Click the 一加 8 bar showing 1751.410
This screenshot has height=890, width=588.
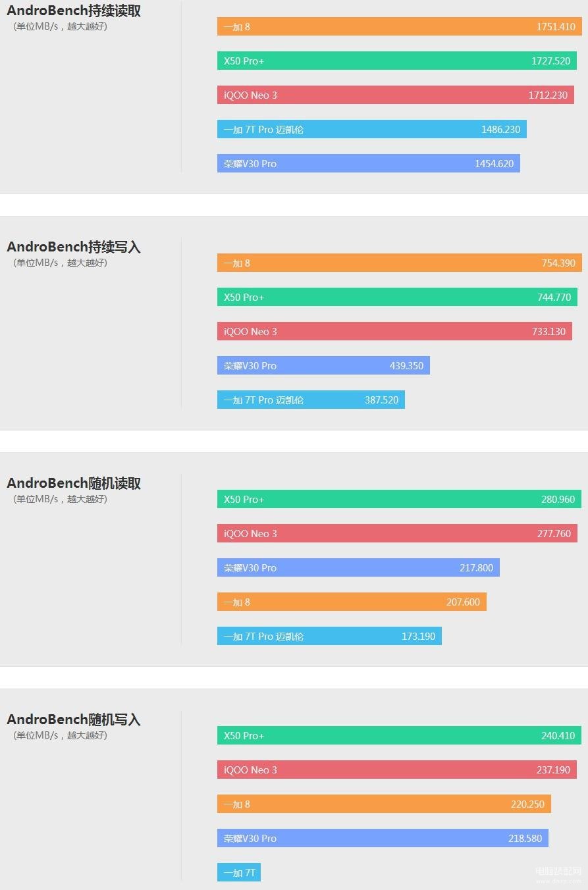pyautogui.click(x=400, y=27)
